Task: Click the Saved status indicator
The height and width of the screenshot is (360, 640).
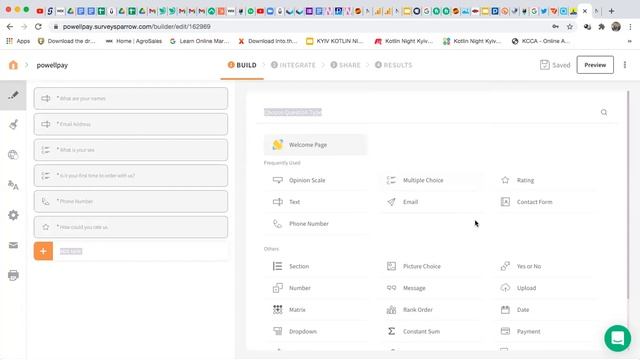Action: (x=555, y=65)
